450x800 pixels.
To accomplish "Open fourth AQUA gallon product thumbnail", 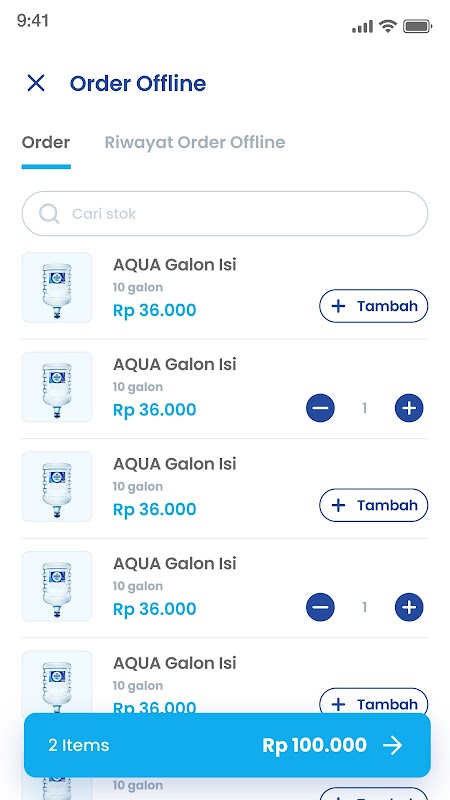I will (57, 586).
